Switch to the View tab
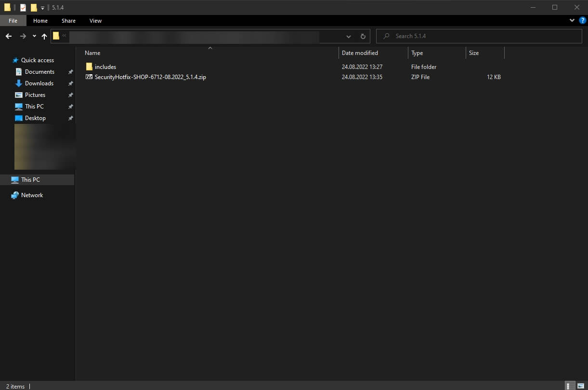588x390 pixels. (x=95, y=21)
